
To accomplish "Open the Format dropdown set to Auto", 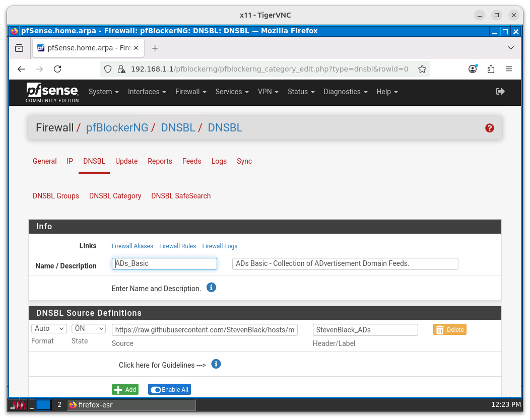I will point(49,328).
